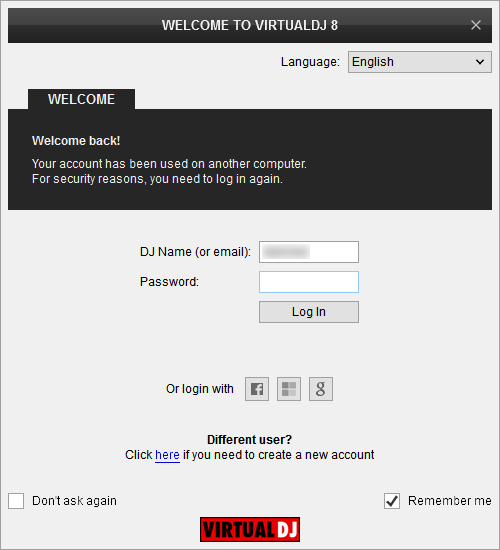Close the Welcome to VirtualDJ 8 dialog
Image resolution: width=500 pixels, height=550 pixels.
(476, 25)
